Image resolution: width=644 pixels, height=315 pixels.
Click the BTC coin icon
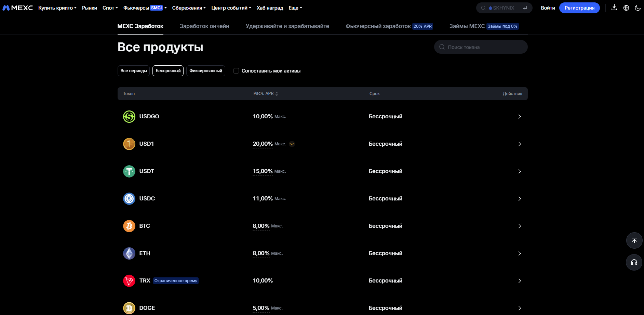point(129,226)
